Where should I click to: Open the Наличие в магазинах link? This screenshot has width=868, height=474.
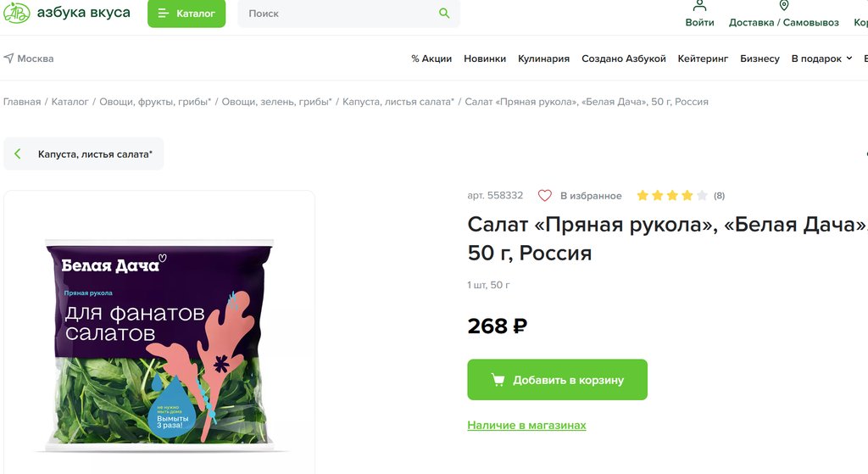click(x=526, y=425)
